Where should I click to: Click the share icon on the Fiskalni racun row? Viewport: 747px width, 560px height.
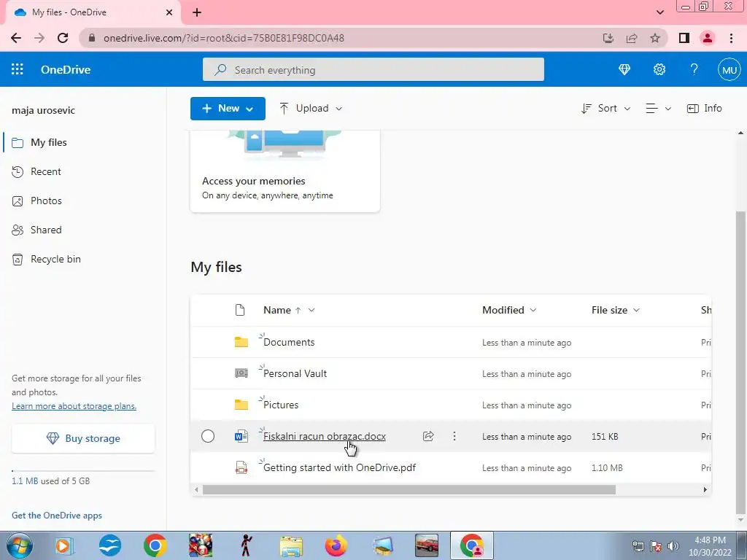click(427, 436)
